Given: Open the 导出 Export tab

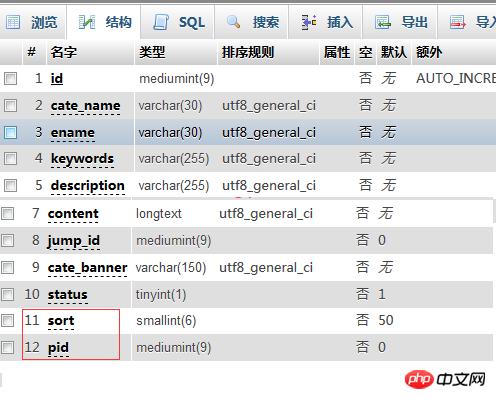Looking at the screenshot, I should [400, 22].
